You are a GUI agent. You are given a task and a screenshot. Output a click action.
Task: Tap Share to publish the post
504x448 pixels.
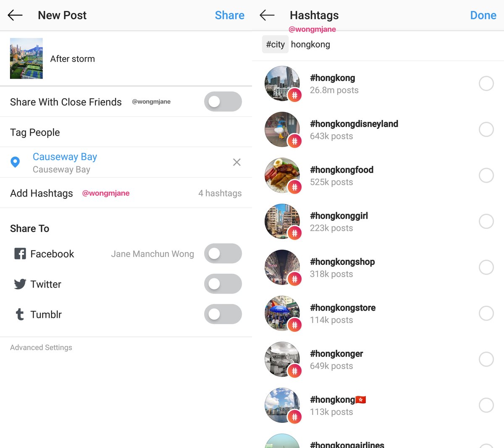(x=229, y=16)
